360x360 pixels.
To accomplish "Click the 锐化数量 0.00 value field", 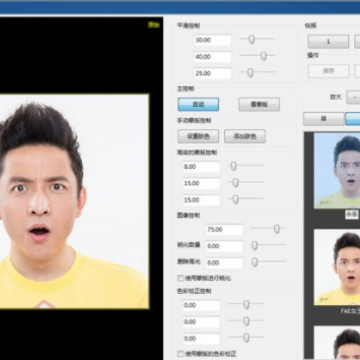I will 224,246.
